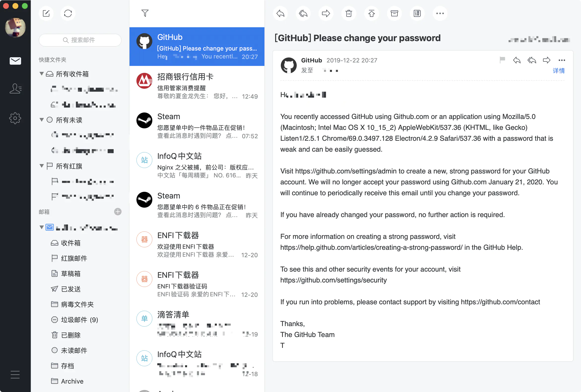This screenshot has width=581, height=392.
Task: Collapse the 所有未读 folder group
Action: pos(42,120)
